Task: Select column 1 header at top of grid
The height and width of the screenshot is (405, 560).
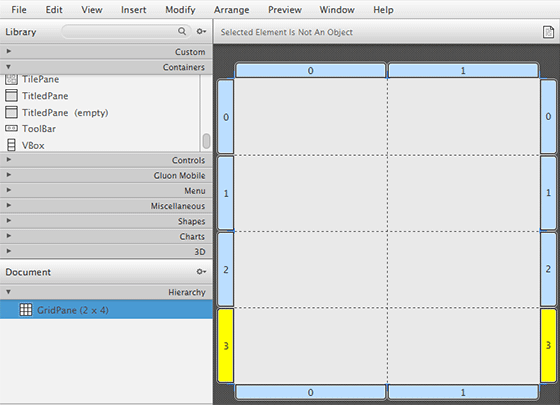Action: click(x=463, y=70)
